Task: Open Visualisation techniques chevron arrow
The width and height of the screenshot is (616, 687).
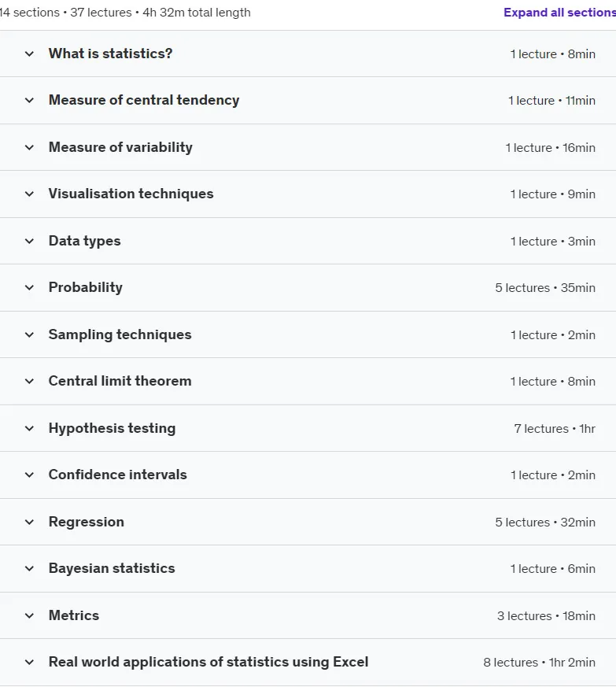Action: click(29, 194)
